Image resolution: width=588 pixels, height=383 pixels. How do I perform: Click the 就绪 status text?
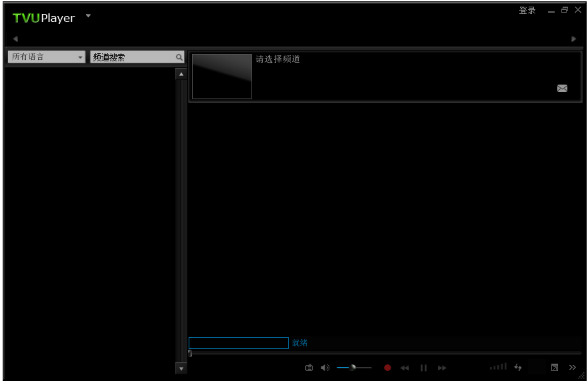(299, 343)
